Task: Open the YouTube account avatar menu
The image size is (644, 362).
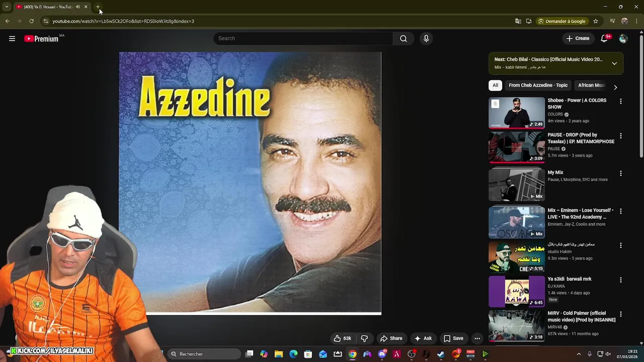Action: click(623, 38)
